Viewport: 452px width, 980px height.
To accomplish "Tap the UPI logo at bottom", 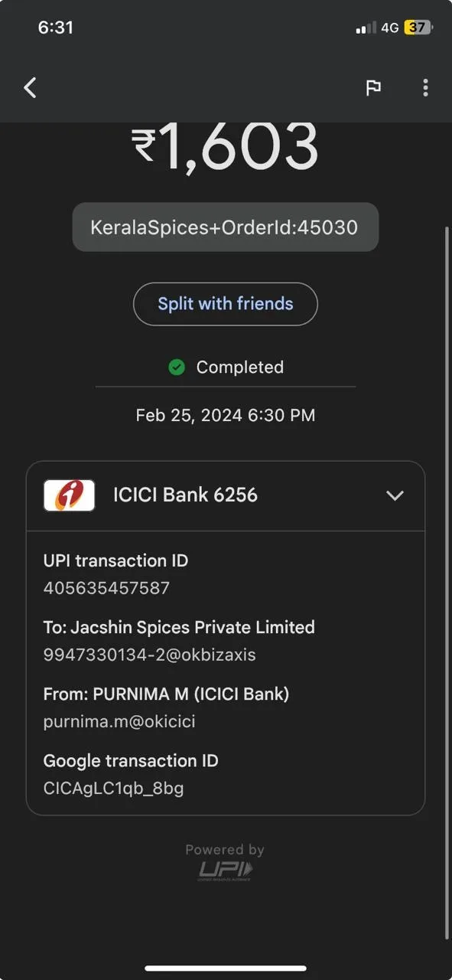I will 226,871.
